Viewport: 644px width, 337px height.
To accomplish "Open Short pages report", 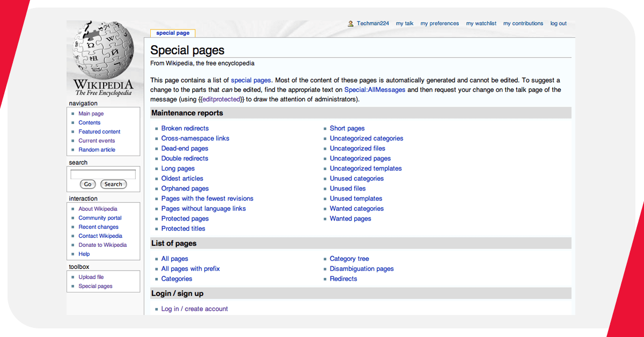I will pos(347,128).
